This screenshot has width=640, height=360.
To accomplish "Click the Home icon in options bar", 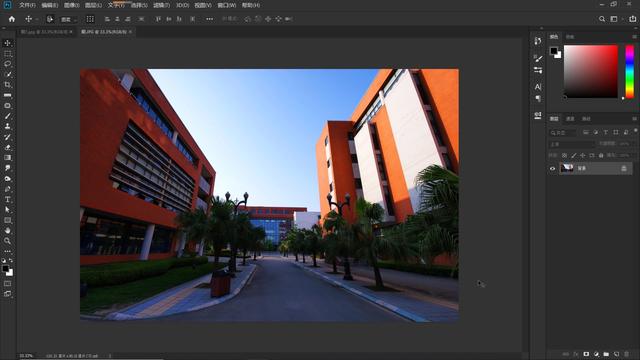I will tap(11, 19).
